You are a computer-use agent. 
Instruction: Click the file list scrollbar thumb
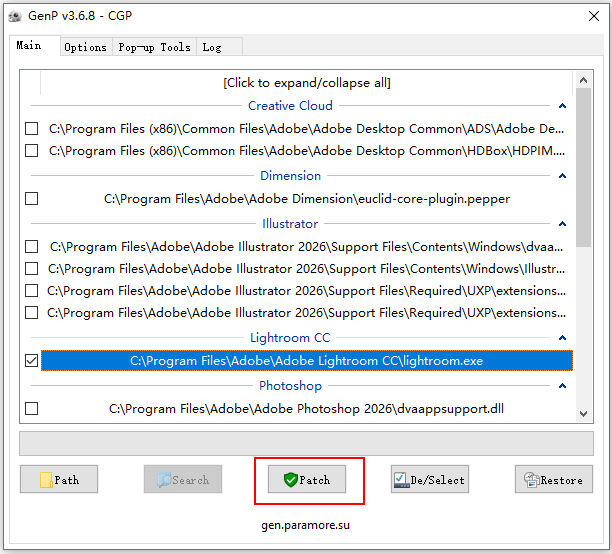click(584, 167)
